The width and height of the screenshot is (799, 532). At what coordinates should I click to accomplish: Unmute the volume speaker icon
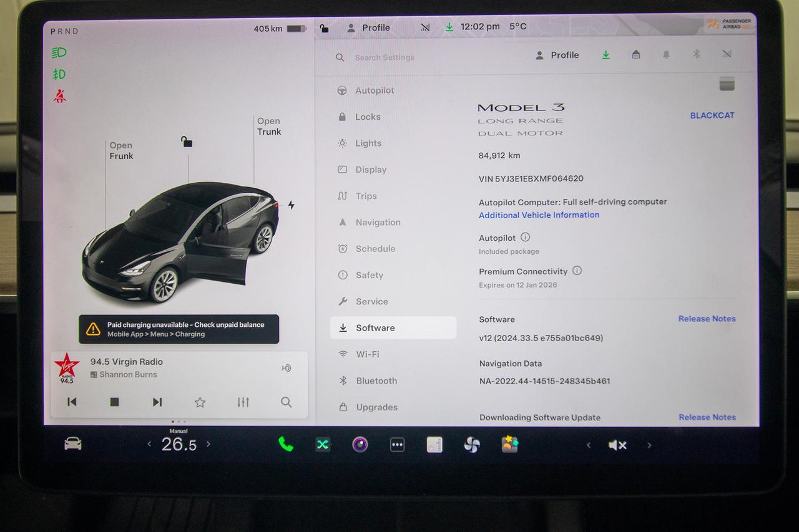617,445
